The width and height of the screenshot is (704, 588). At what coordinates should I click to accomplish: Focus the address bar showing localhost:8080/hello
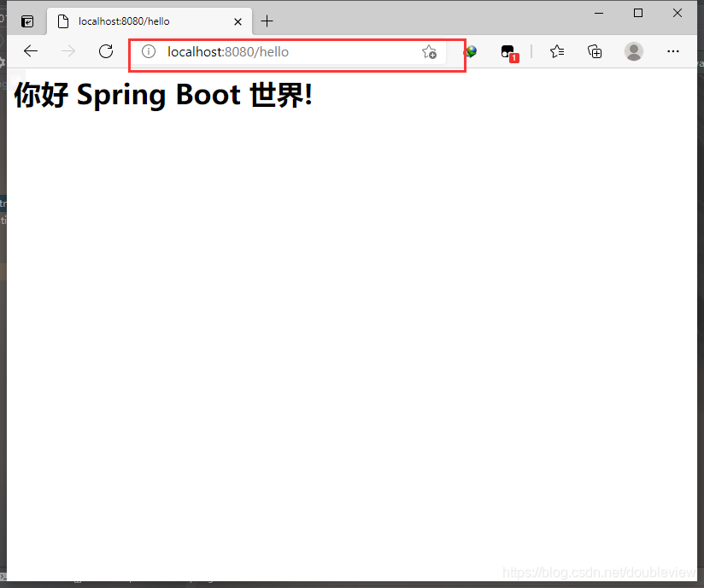pyautogui.click(x=287, y=52)
